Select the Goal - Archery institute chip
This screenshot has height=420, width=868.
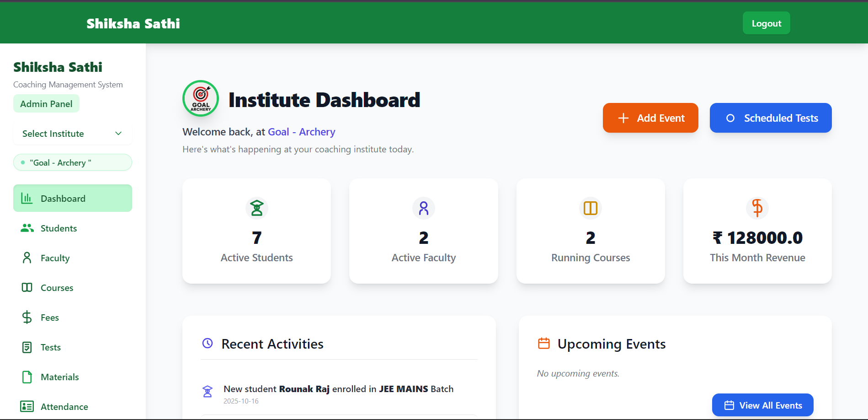pyautogui.click(x=72, y=162)
